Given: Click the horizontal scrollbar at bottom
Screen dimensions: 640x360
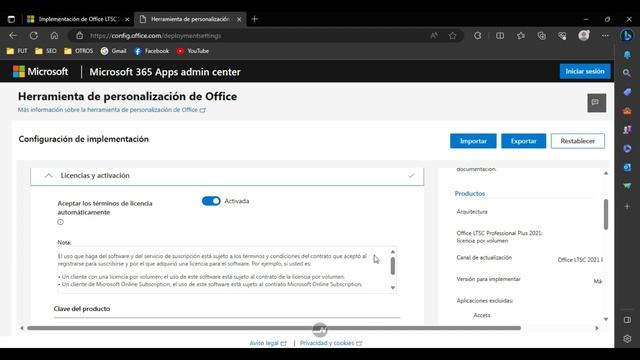Looking at the screenshot, I should point(274,328).
